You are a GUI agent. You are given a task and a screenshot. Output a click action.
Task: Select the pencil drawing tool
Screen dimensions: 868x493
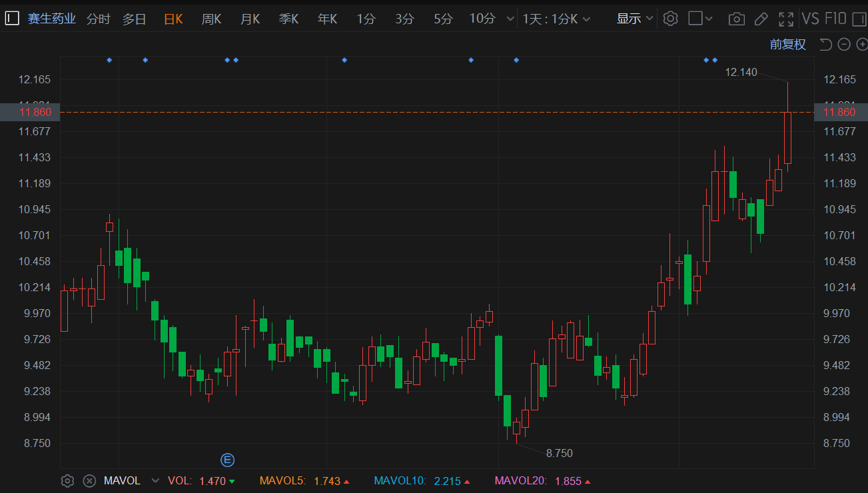point(761,19)
